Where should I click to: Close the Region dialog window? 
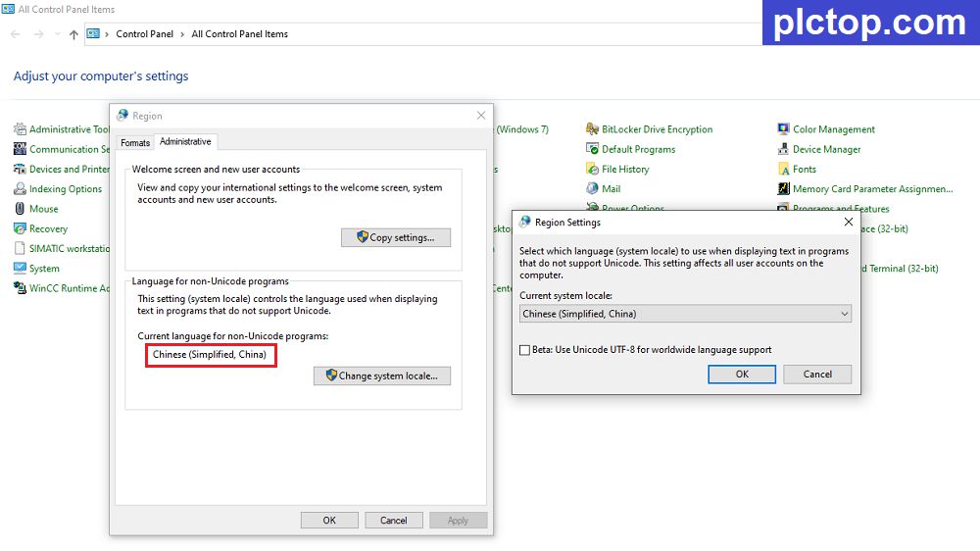pyautogui.click(x=480, y=116)
